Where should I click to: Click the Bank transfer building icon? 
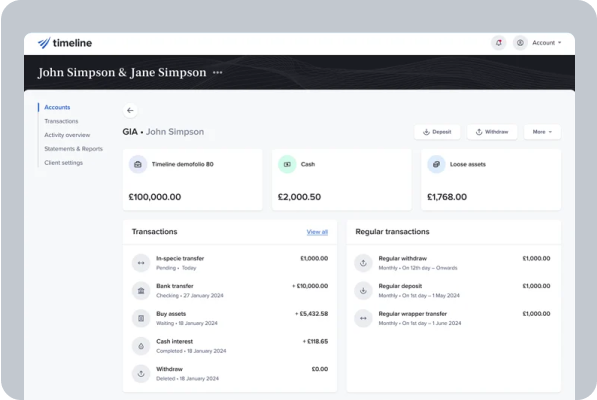pyautogui.click(x=141, y=291)
